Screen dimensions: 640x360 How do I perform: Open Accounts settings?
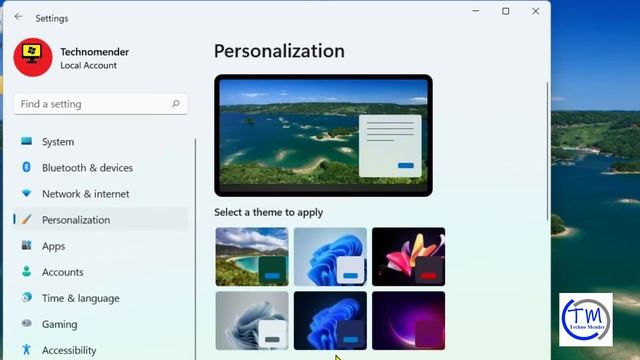point(101,272)
